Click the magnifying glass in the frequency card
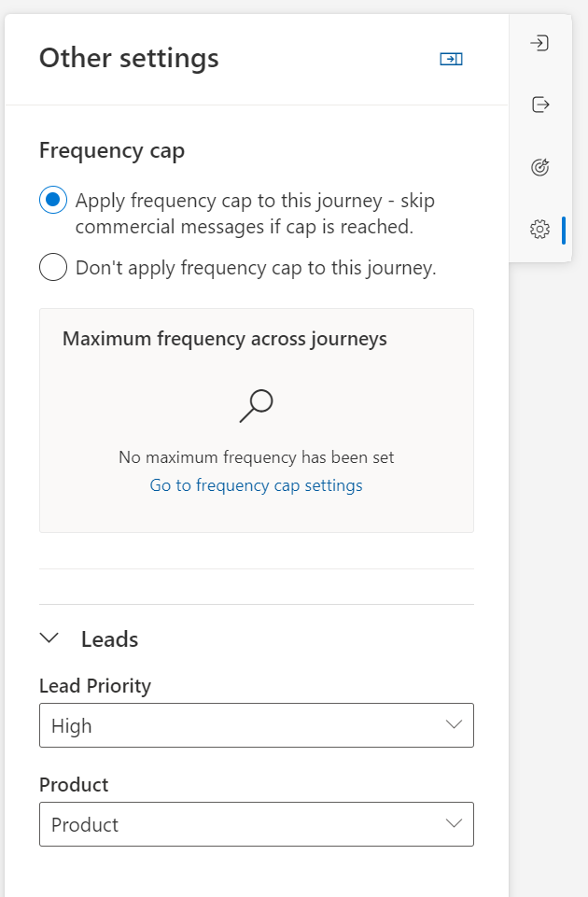 pyautogui.click(x=255, y=405)
